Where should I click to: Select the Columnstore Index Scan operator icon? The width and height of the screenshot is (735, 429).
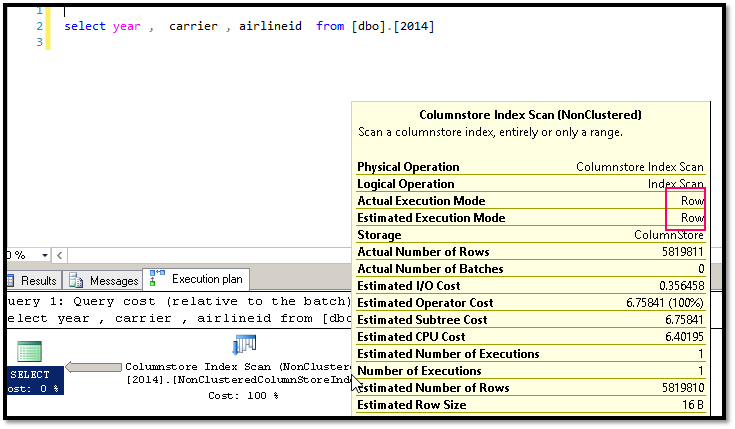click(x=244, y=345)
